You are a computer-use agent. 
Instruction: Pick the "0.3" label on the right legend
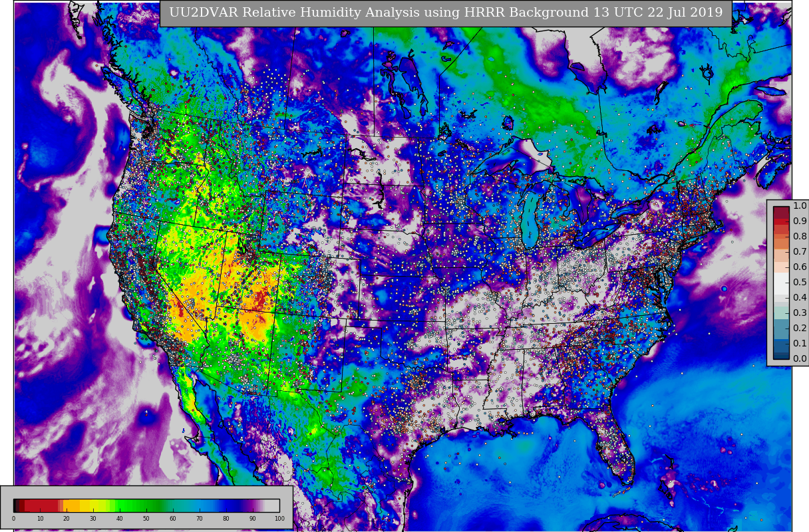point(800,313)
